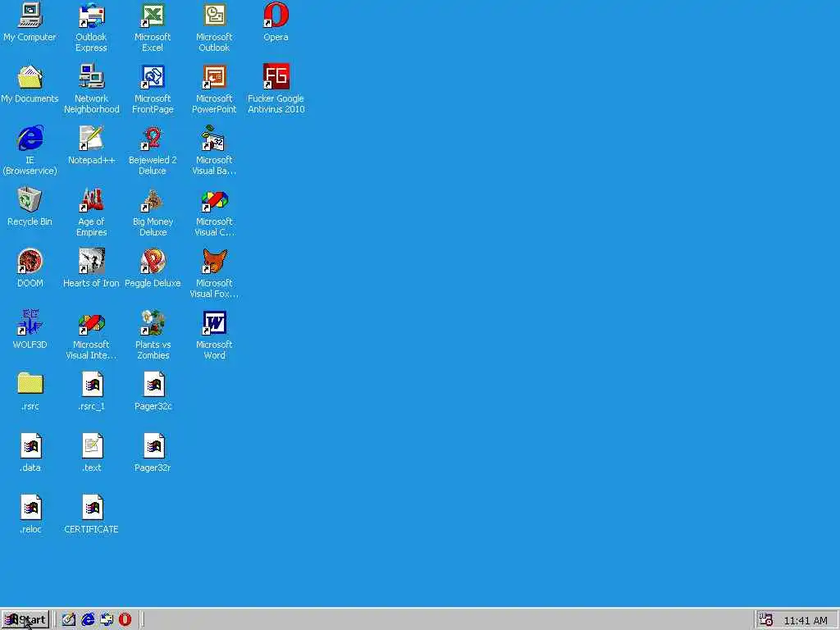Launch Outlook Express from Quick Launch
The width and height of the screenshot is (840, 630).
tap(107, 620)
